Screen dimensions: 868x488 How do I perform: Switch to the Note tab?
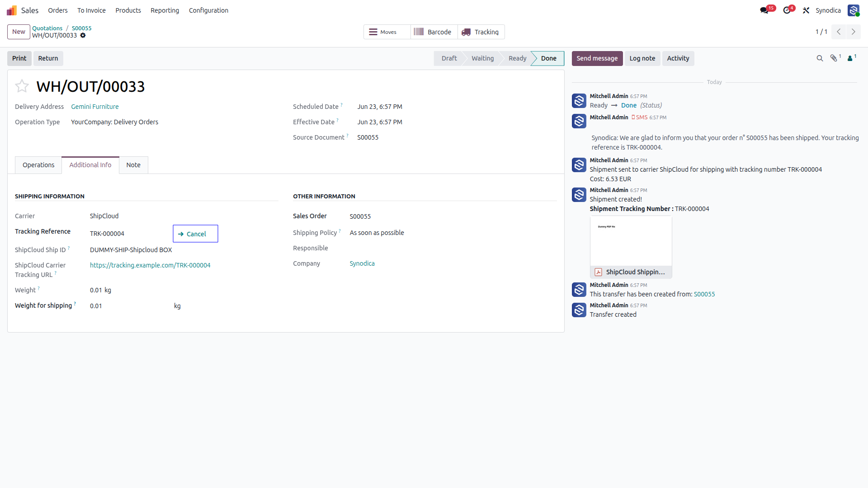[x=133, y=165]
